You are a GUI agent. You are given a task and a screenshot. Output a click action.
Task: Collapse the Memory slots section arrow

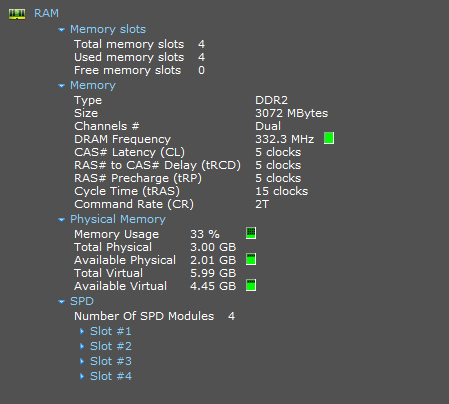click(x=61, y=30)
